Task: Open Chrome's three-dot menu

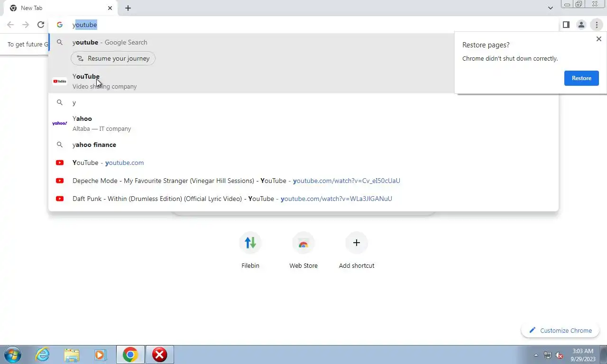Action: [x=597, y=25]
